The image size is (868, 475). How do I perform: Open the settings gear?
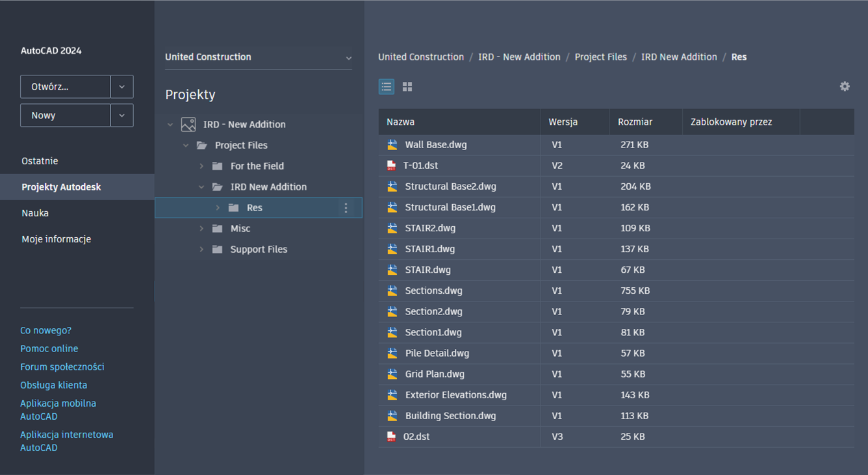tap(845, 86)
